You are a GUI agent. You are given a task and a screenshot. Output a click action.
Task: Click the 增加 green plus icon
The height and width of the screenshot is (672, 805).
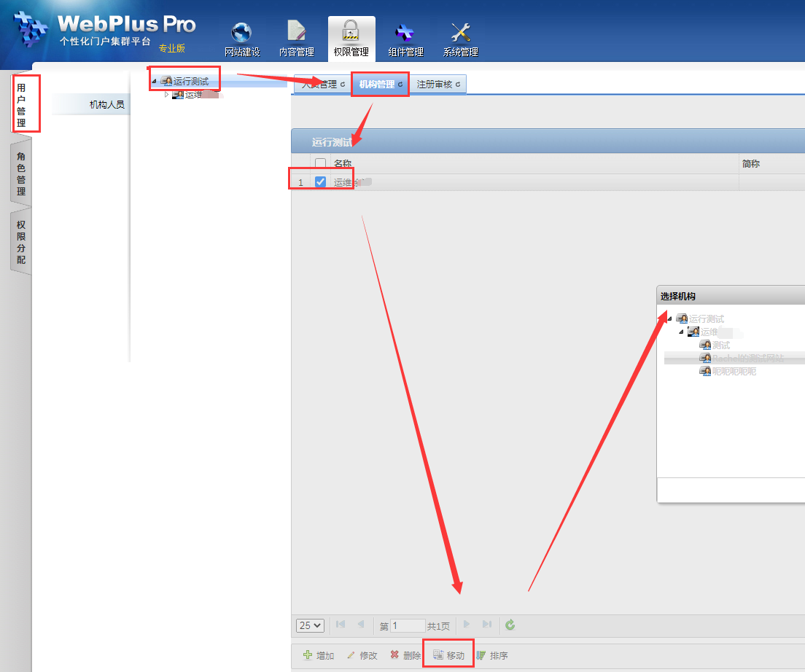click(x=308, y=655)
